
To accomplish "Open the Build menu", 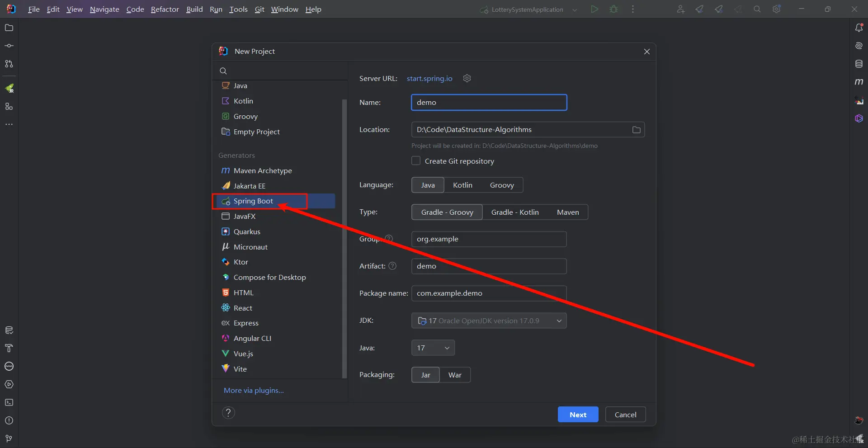I will (x=194, y=9).
